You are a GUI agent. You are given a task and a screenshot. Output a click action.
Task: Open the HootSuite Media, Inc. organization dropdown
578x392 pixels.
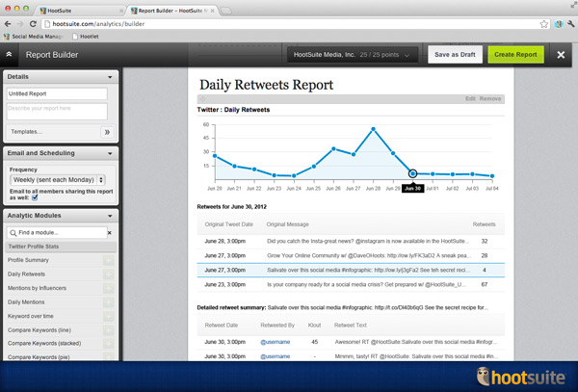tap(353, 55)
